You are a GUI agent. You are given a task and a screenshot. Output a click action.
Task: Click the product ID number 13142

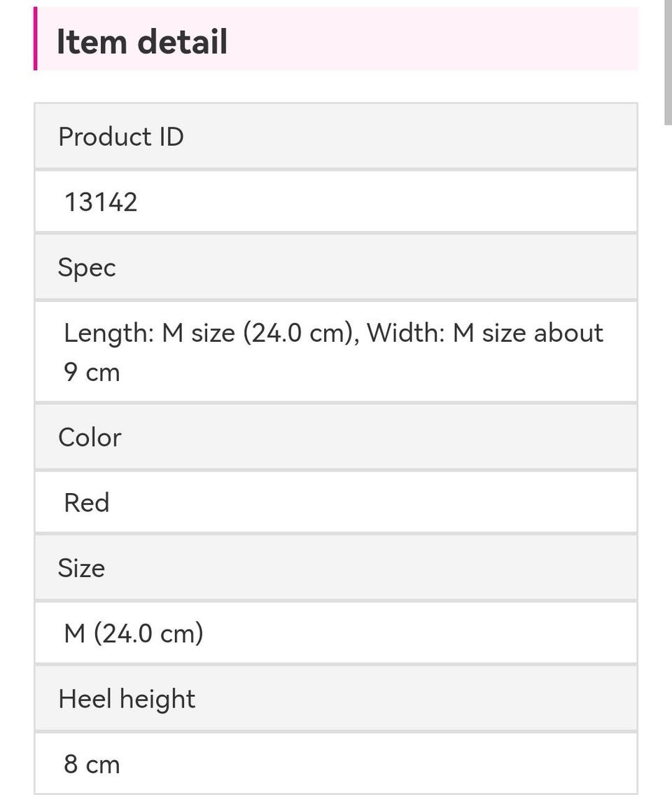tap(101, 202)
